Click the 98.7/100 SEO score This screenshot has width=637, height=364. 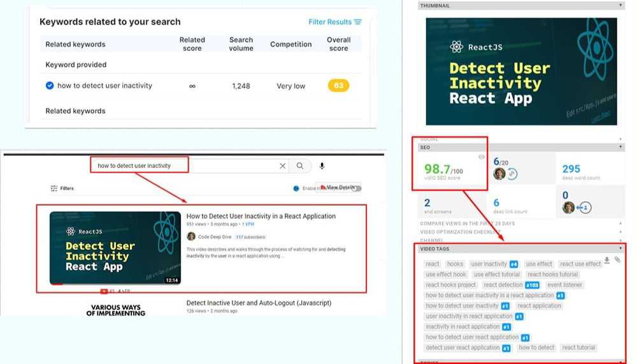pyautogui.click(x=443, y=169)
